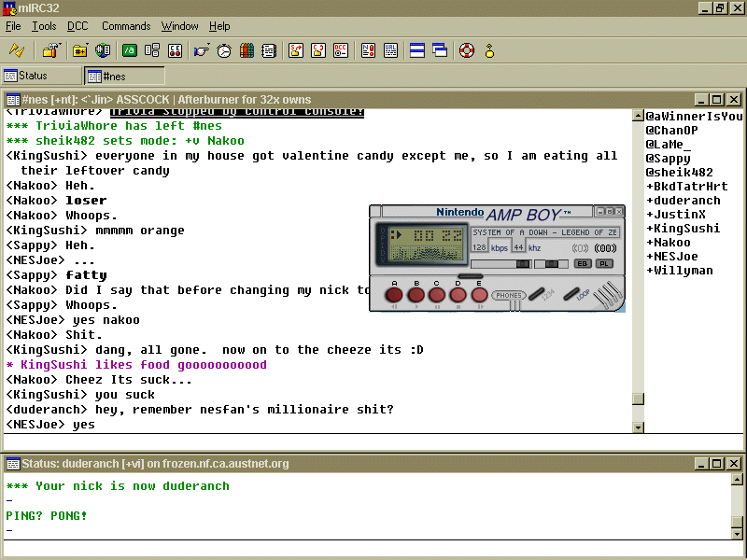This screenshot has width=747, height=560.
Task: Open the DCC menu
Action: click(78, 26)
